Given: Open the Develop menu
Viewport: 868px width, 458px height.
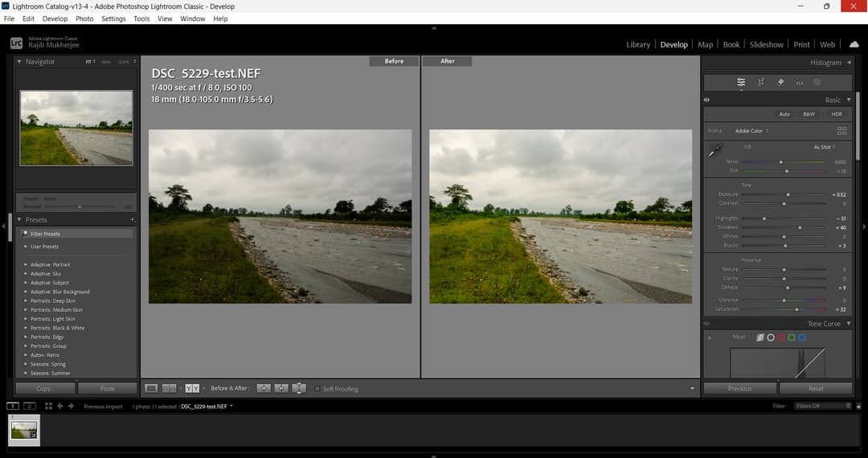Looking at the screenshot, I should point(55,18).
